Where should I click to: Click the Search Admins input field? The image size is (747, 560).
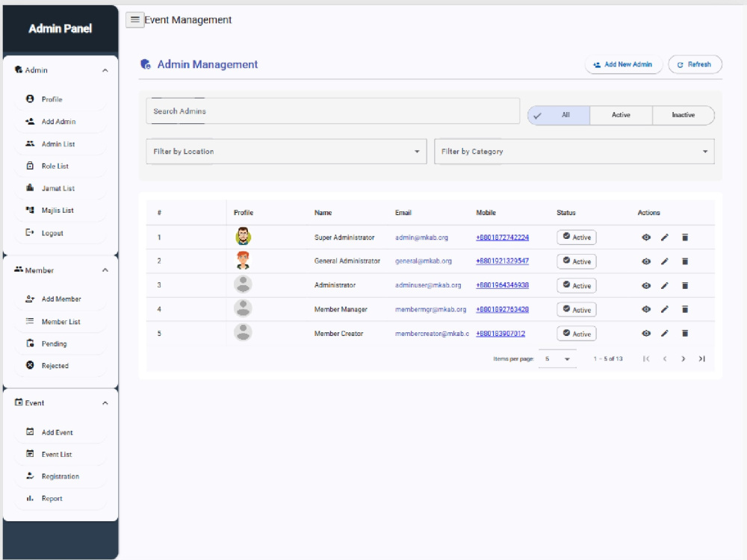click(x=332, y=111)
